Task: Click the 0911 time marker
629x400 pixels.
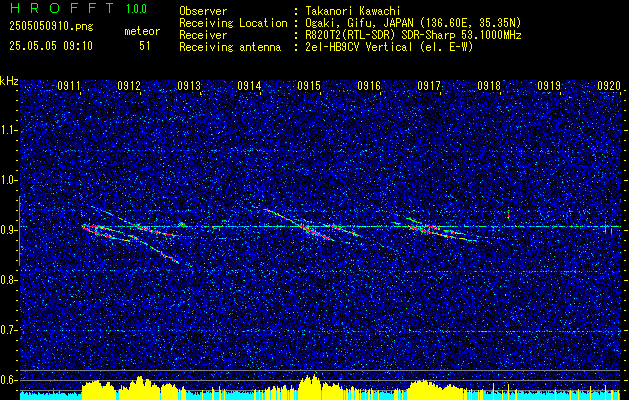Action: (69, 85)
